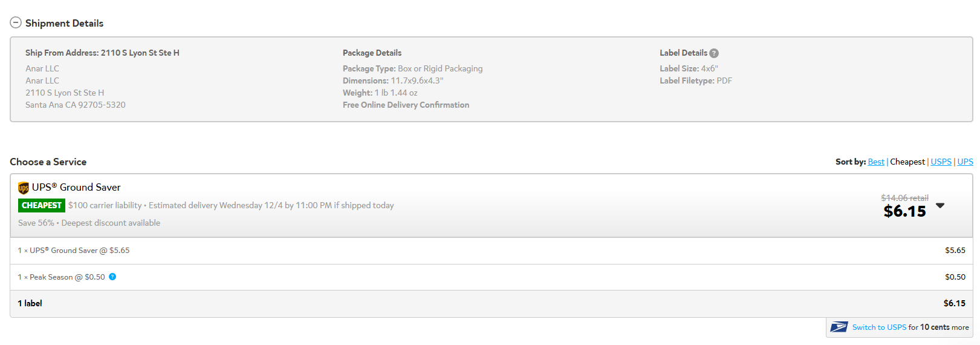Click the Ship From Address heading
This screenshot has width=980, height=345.
(x=102, y=53)
